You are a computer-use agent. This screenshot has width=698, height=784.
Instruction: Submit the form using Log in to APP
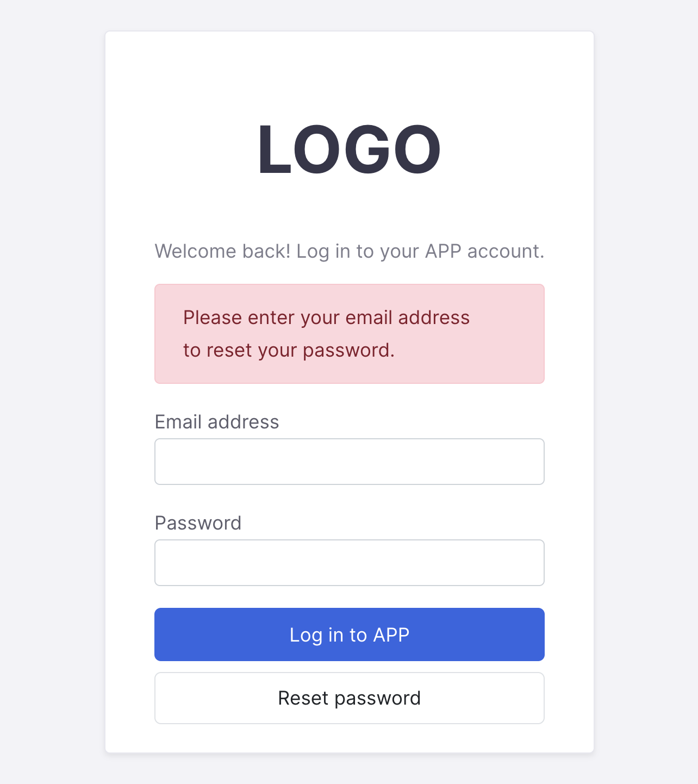(x=350, y=634)
